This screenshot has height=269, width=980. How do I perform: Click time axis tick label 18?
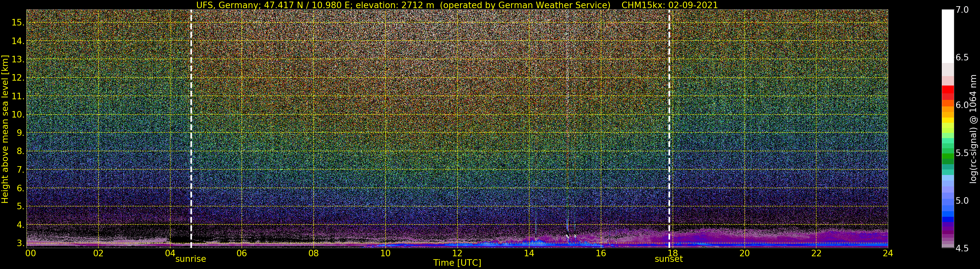point(672,253)
